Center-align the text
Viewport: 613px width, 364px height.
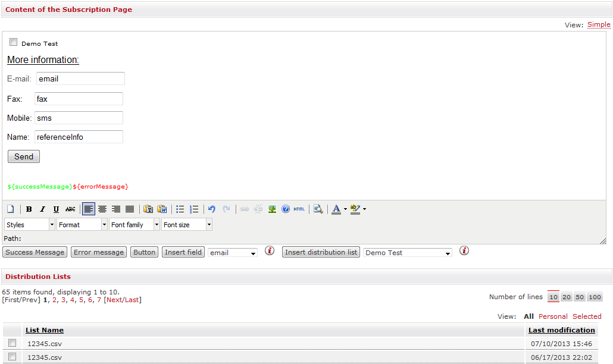tap(102, 209)
